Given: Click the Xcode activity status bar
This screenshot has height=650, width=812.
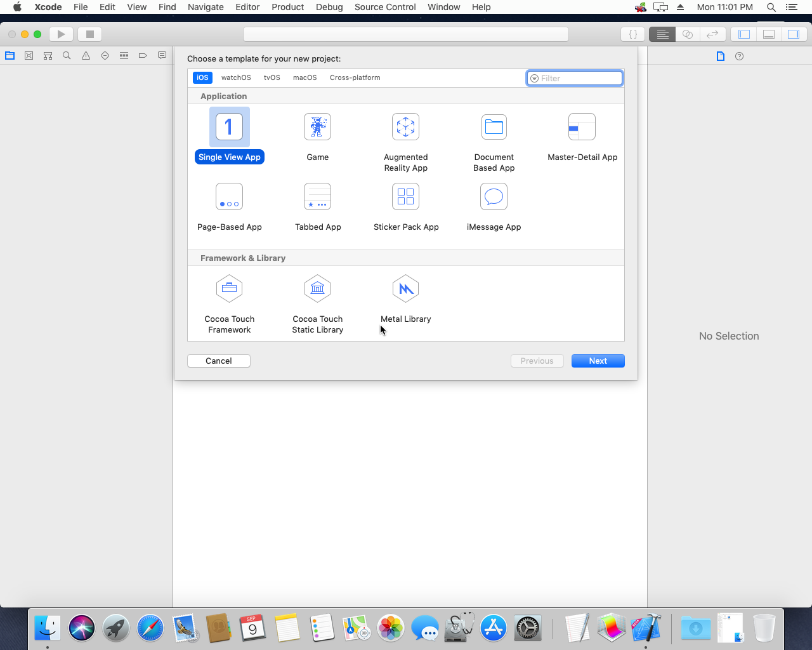Looking at the screenshot, I should [406, 34].
